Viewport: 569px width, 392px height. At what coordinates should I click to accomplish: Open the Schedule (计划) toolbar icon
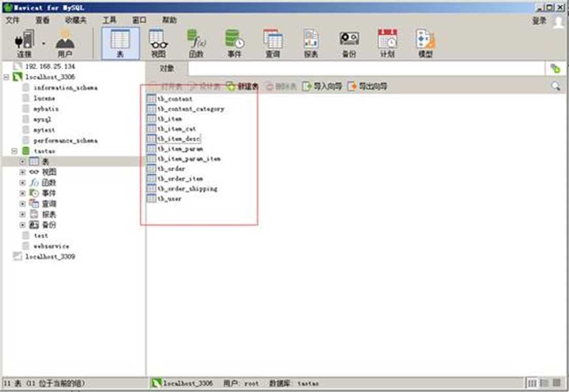point(387,44)
